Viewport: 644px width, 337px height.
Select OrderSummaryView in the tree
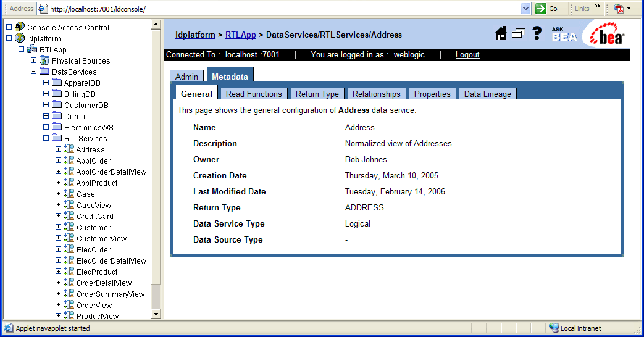111,294
